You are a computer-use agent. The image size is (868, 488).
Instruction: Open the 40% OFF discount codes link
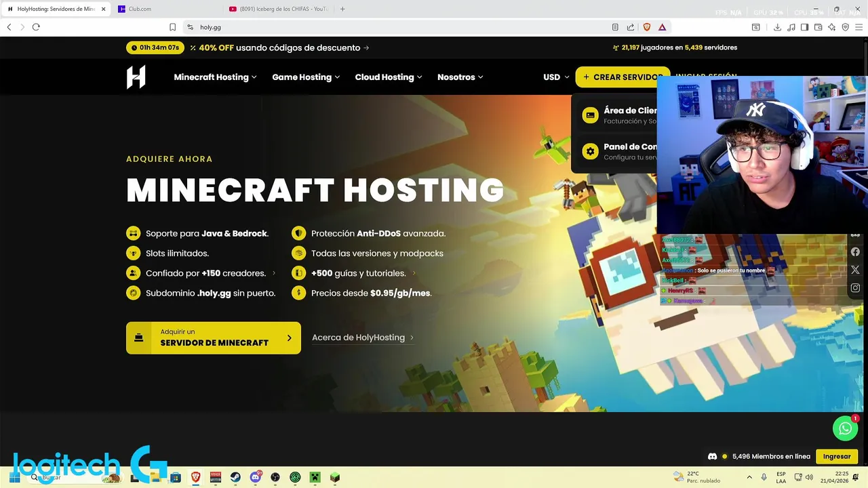pos(279,47)
